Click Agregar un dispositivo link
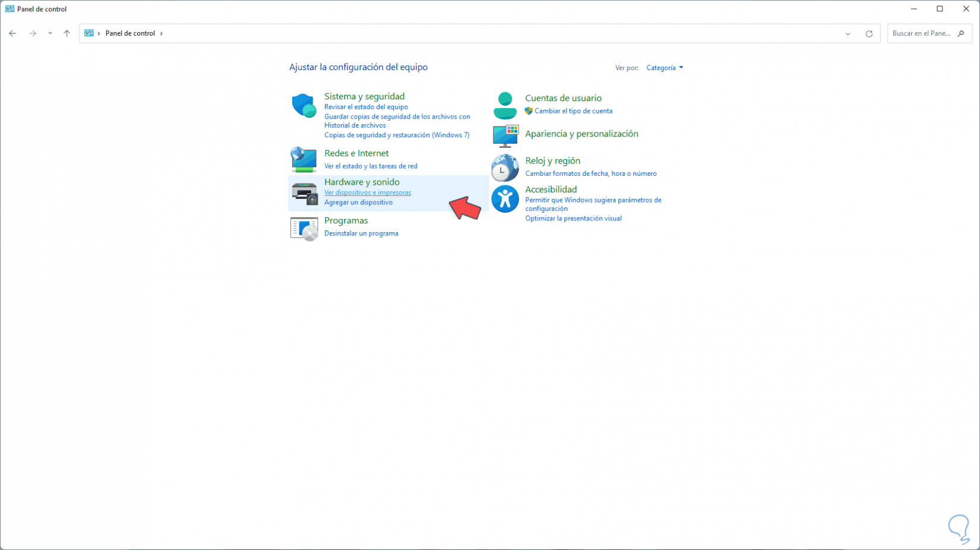 point(358,203)
